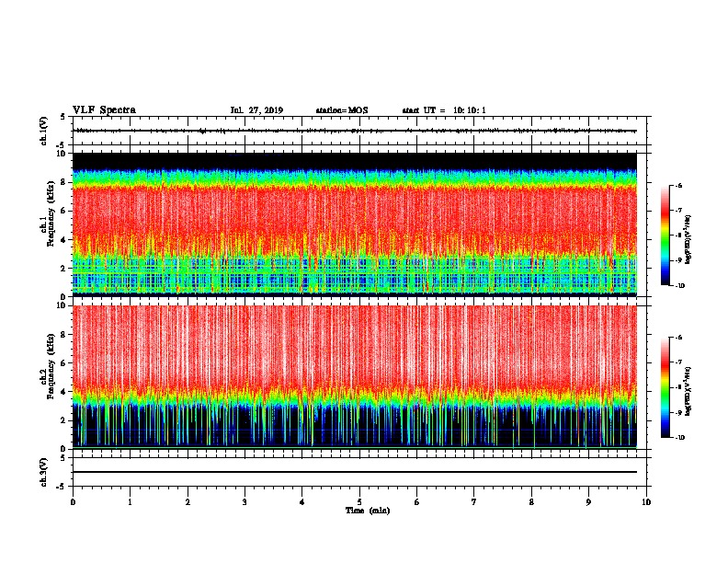This screenshot has height=563, width=728.
Task: Click time axis tick label "3"
Action: 245,502
